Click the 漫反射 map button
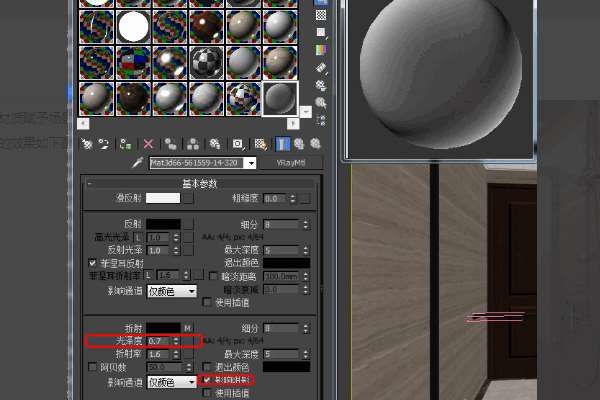 [188, 198]
